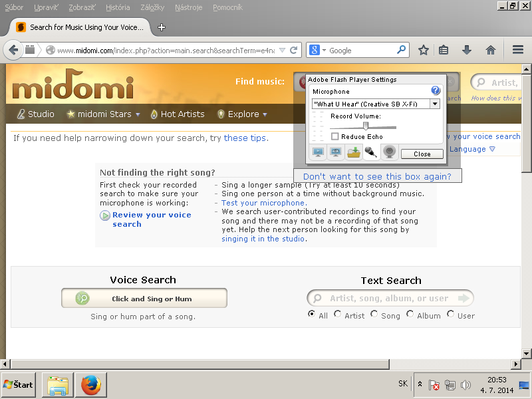Enable the Reduce Echo checkbox
532x399 pixels.
click(x=335, y=136)
